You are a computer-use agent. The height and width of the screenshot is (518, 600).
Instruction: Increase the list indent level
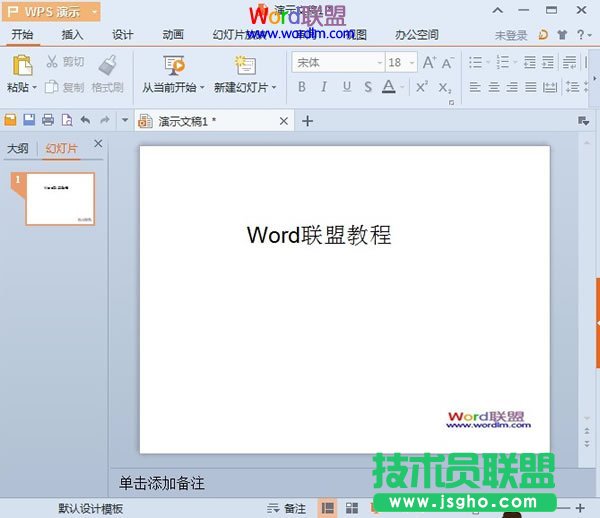pyautogui.click(x=548, y=62)
